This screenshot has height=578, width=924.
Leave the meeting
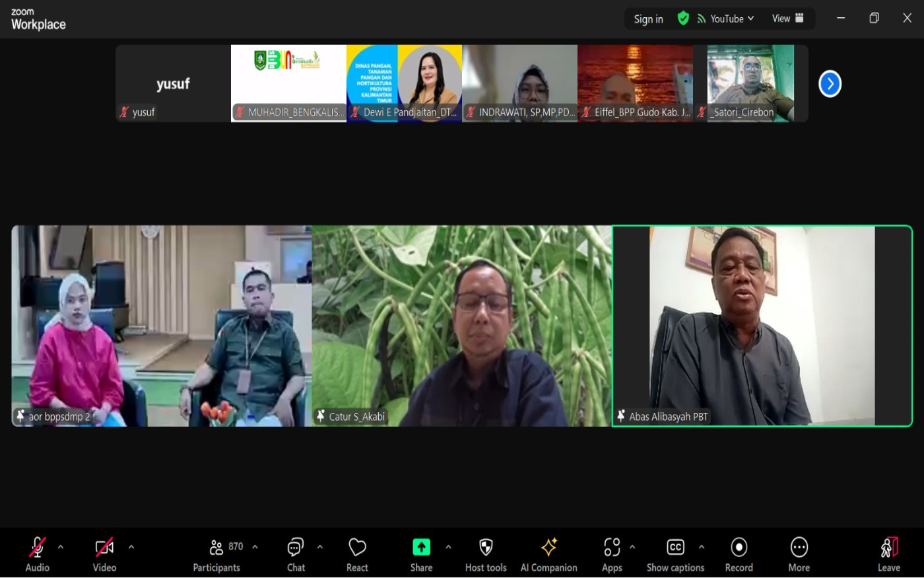pyautogui.click(x=888, y=554)
